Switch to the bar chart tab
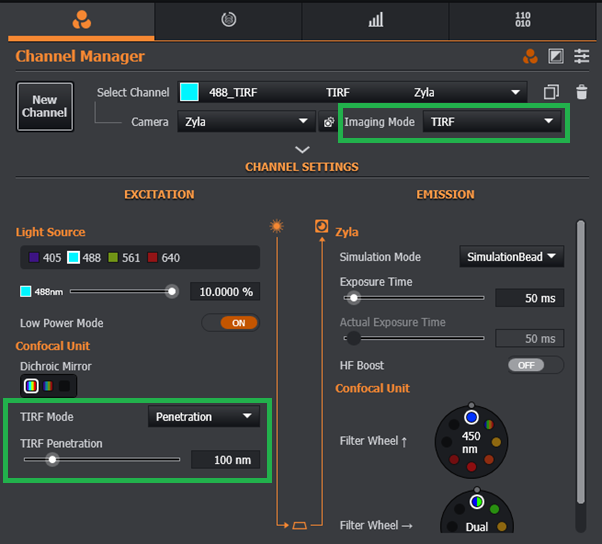 click(376, 19)
